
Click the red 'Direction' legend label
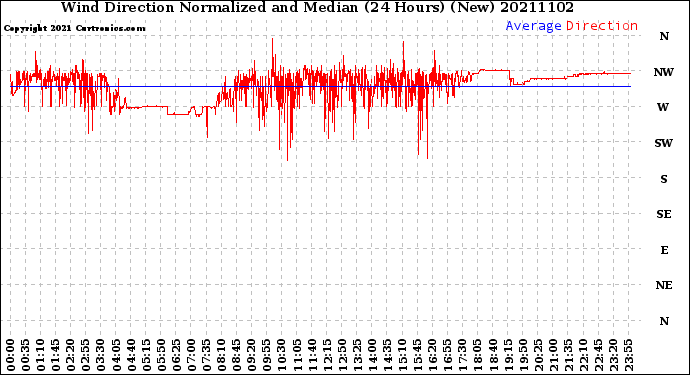coord(602,26)
